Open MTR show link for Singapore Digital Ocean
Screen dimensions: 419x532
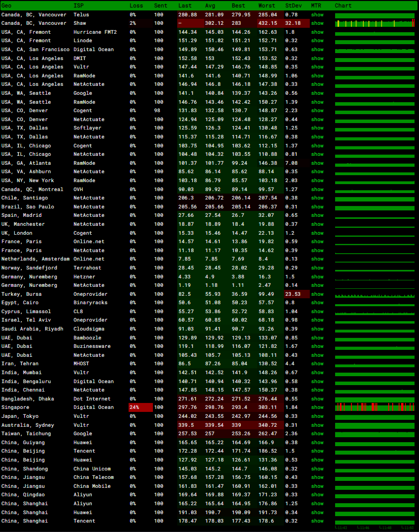[317, 407]
